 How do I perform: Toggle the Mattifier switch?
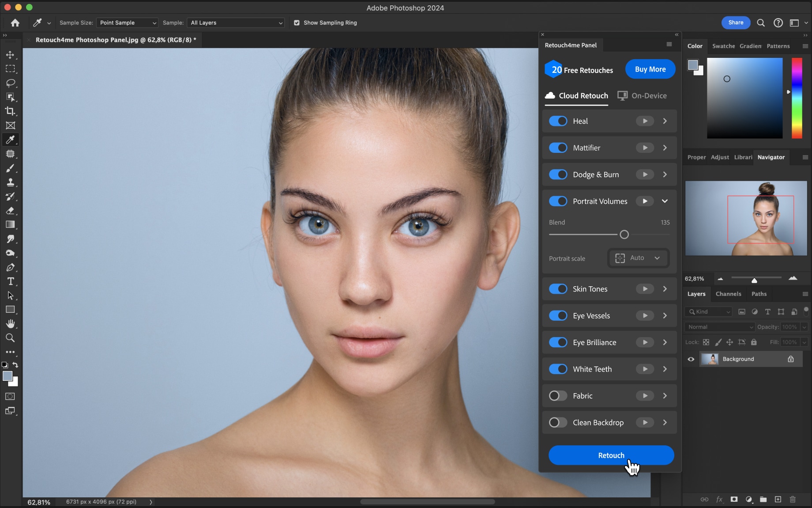pyautogui.click(x=558, y=148)
